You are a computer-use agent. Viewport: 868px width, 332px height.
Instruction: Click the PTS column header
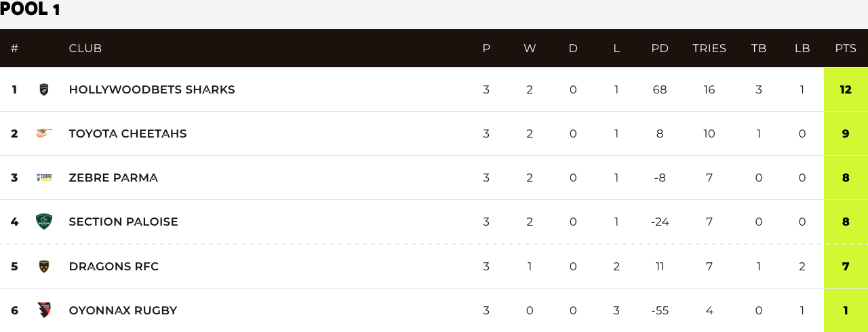click(x=846, y=49)
